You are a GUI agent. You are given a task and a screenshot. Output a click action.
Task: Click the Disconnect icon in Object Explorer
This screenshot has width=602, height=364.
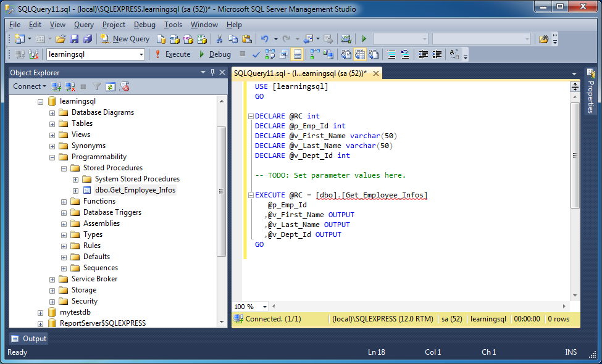70,87
